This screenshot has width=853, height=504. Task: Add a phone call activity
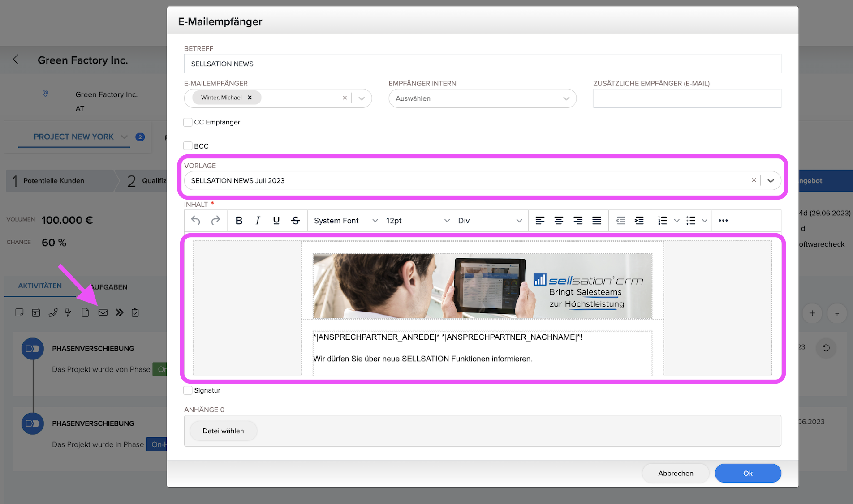[x=53, y=312]
